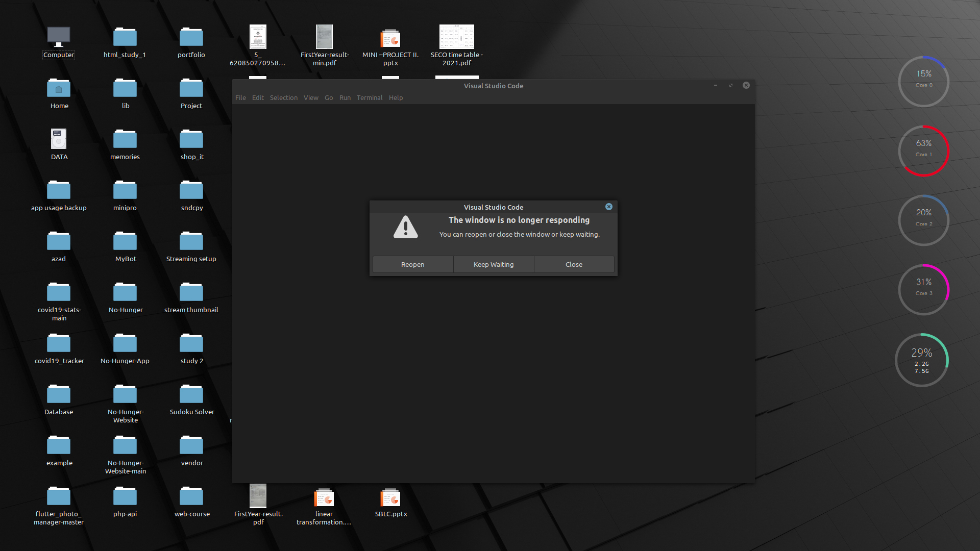
Task: Select the FirstYear-result.pdf file
Action: [x=258, y=505]
